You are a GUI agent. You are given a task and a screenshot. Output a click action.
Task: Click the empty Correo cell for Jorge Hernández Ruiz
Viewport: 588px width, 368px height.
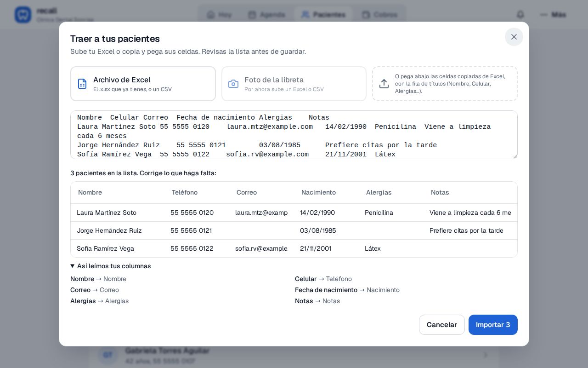[261, 230]
